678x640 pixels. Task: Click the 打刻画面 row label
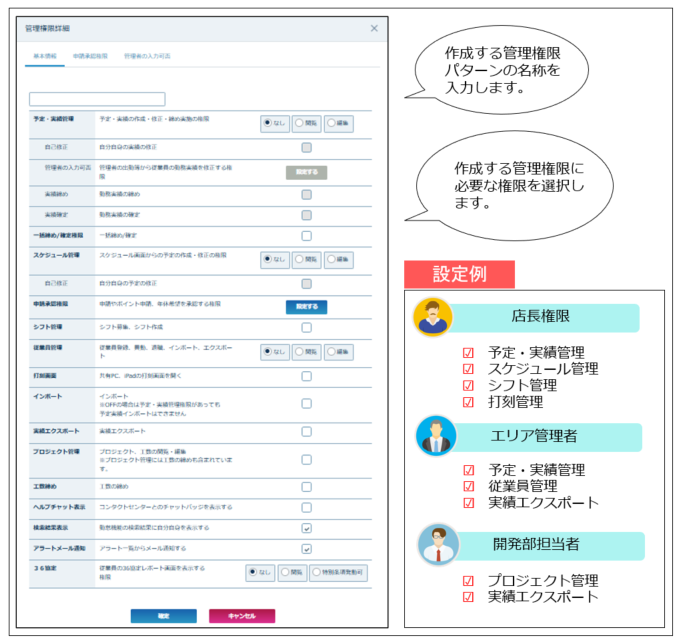pyautogui.click(x=45, y=376)
